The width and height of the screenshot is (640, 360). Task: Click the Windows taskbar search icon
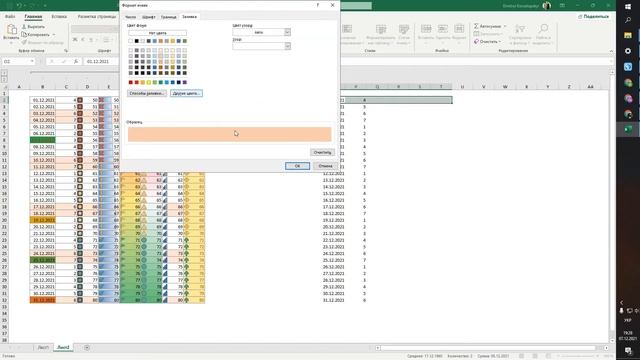click(628, 20)
